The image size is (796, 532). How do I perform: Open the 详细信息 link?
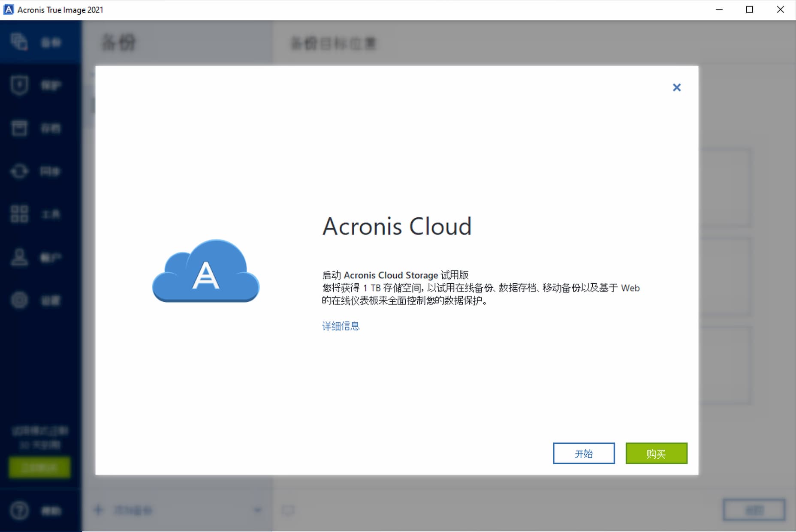click(x=341, y=326)
